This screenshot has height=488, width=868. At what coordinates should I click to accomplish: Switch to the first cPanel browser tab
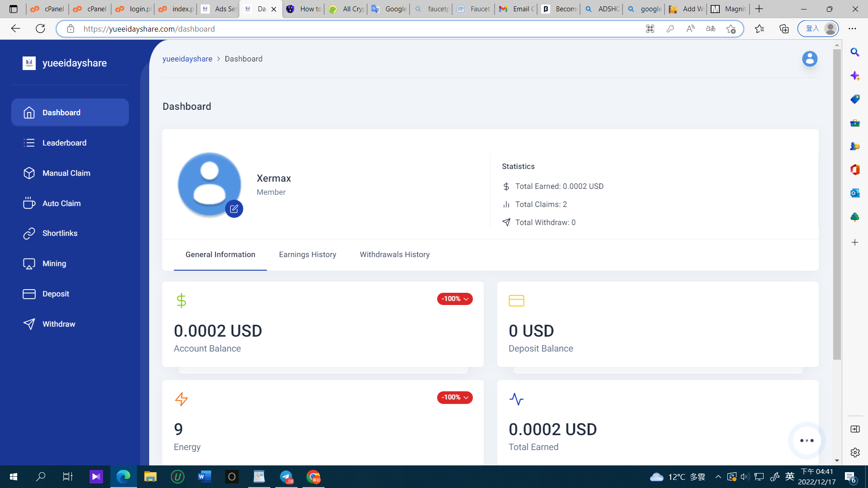click(x=47, y=9)
